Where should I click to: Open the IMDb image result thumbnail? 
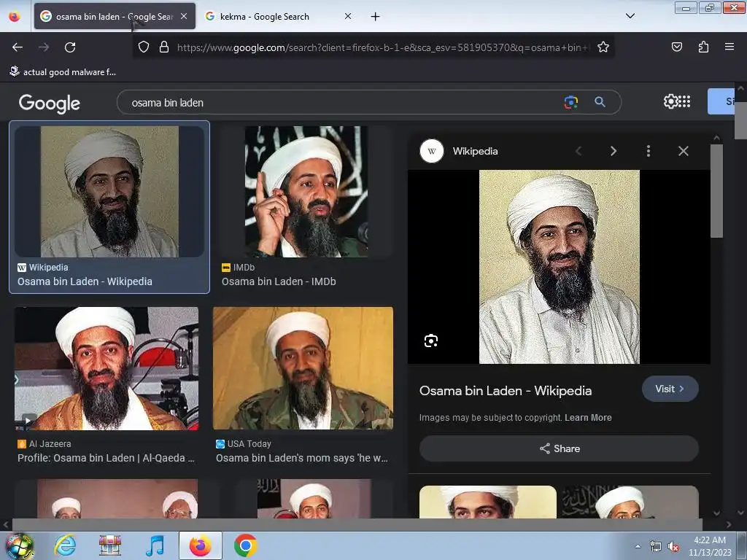tap(306, 192)
